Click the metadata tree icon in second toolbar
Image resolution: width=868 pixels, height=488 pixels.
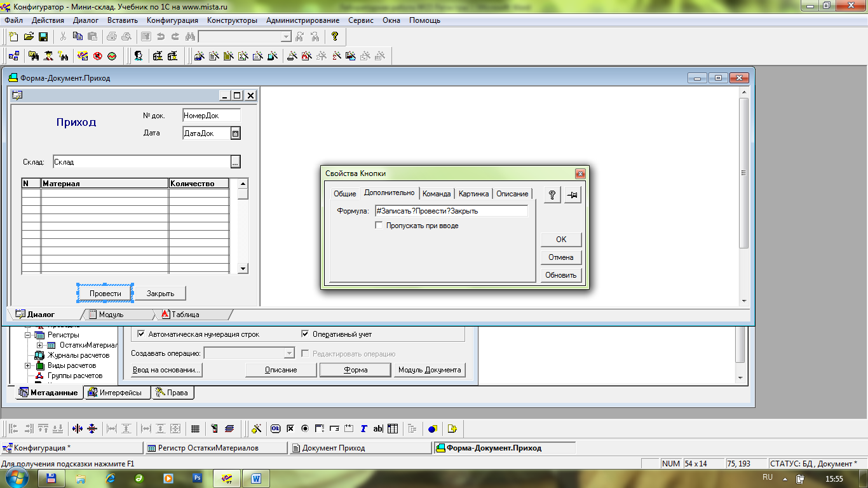tap(13, 56)
